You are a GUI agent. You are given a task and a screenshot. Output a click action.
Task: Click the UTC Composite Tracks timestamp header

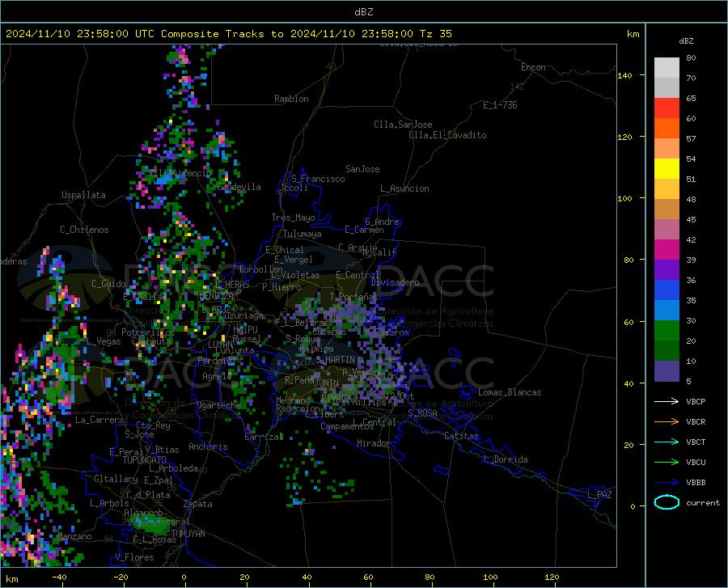229,34
